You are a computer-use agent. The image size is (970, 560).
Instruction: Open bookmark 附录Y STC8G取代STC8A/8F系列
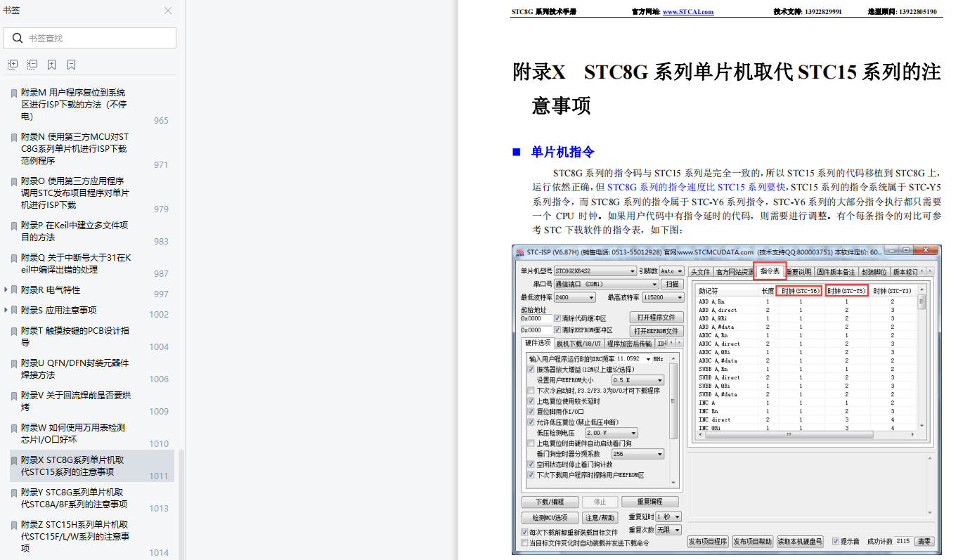click(91, 498)
